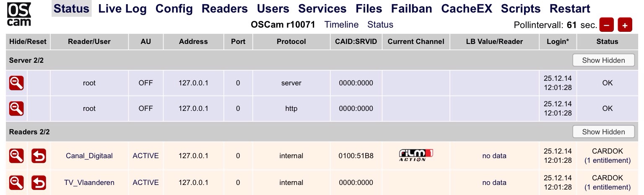
Task: Reset the TV_Vlaanderen reader
Action: pos(39,182)
